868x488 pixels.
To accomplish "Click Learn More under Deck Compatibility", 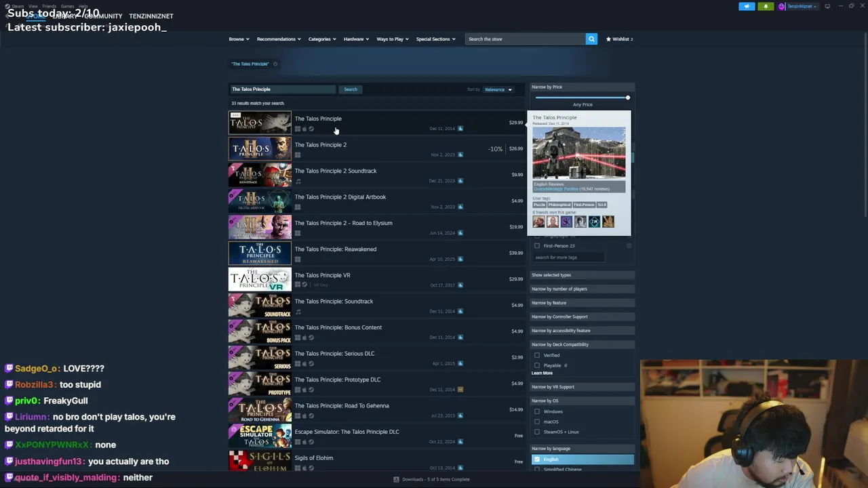I will tap(542, 373).
